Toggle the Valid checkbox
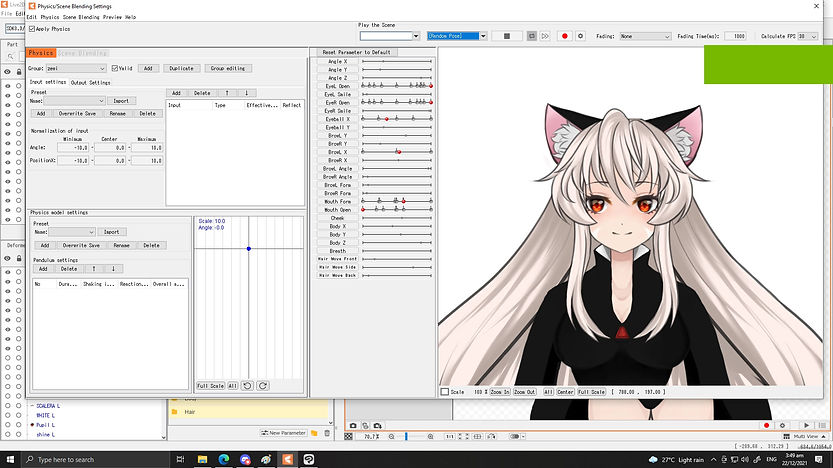Viewport: 833px width, 468px height. coord(115,69)
